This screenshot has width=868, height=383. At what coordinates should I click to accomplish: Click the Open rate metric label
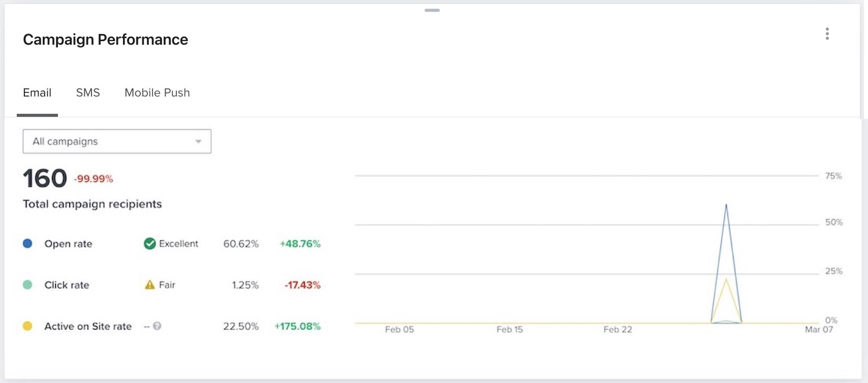coord(68,244)
